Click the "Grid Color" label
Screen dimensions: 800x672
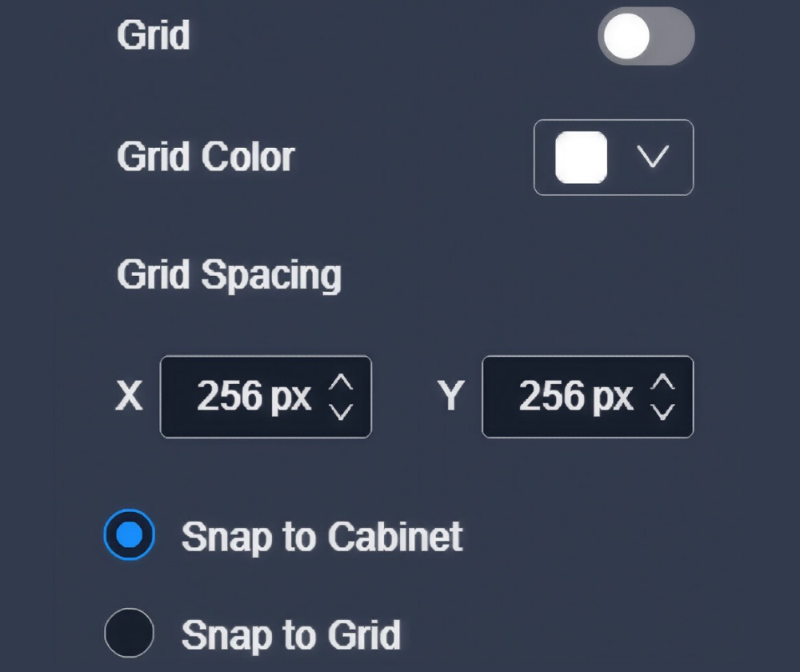(206, 158)
